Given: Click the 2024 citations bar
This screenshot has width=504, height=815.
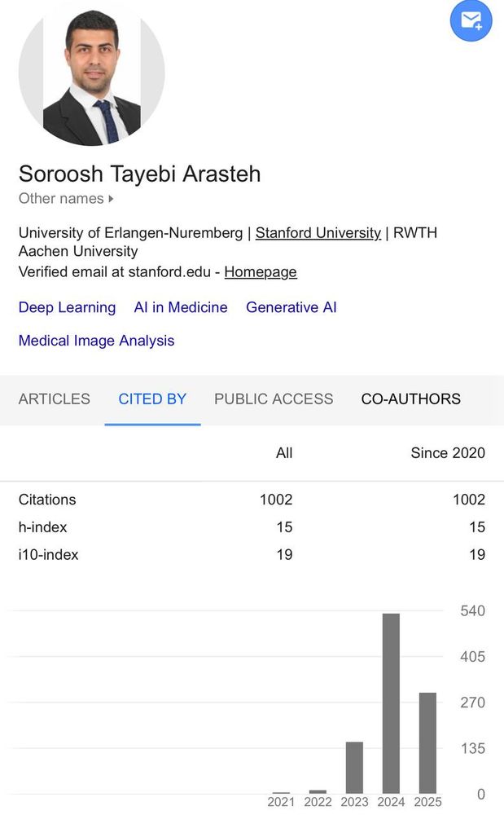Looking at the screenshot, I should 391,703.
